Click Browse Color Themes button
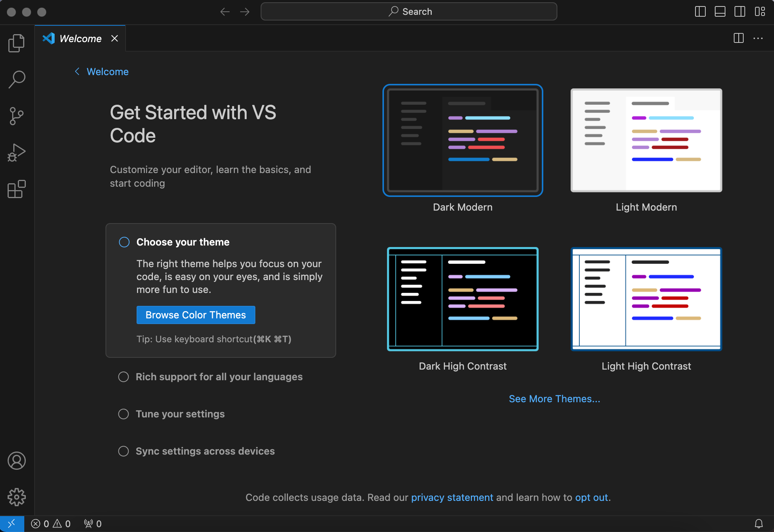Screen dimensions: 774x532 196,315
